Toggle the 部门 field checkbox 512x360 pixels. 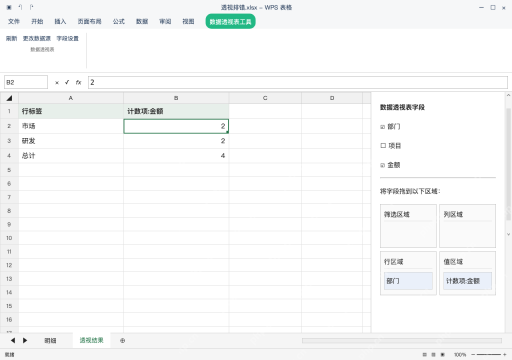[383, 127]
